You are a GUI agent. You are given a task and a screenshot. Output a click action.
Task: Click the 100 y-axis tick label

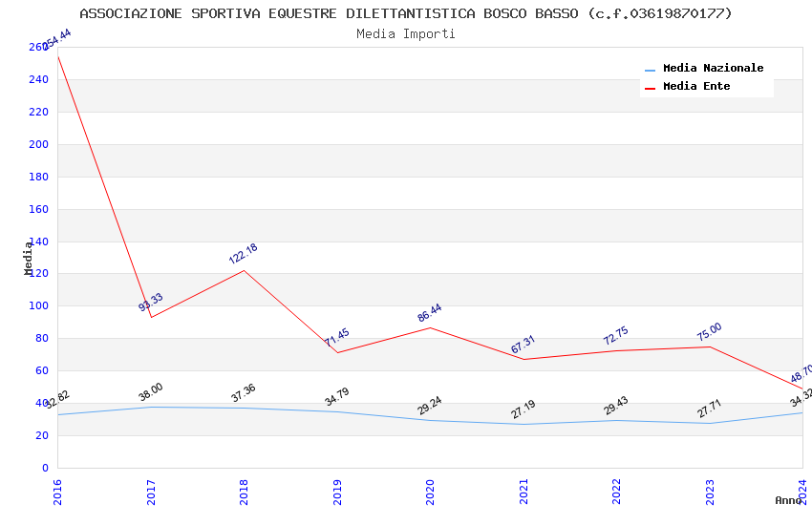click(38, 305)
